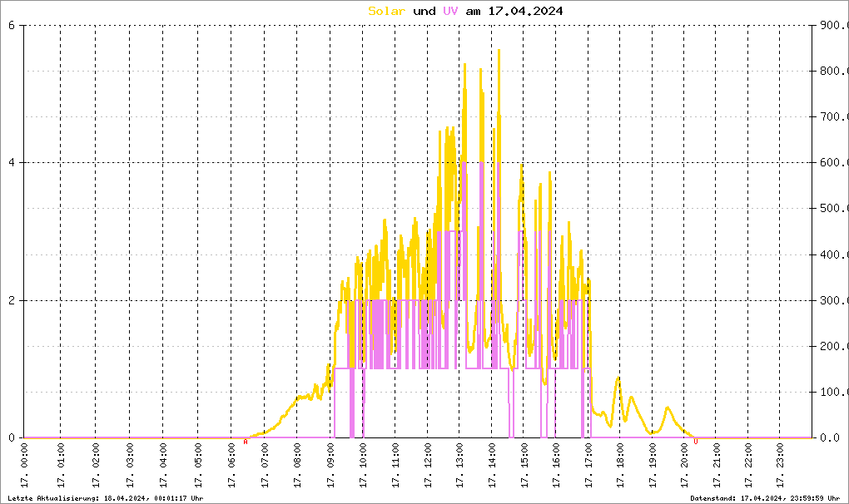
Task: Click the right axis value '300.0'
Action: [832, 300]
